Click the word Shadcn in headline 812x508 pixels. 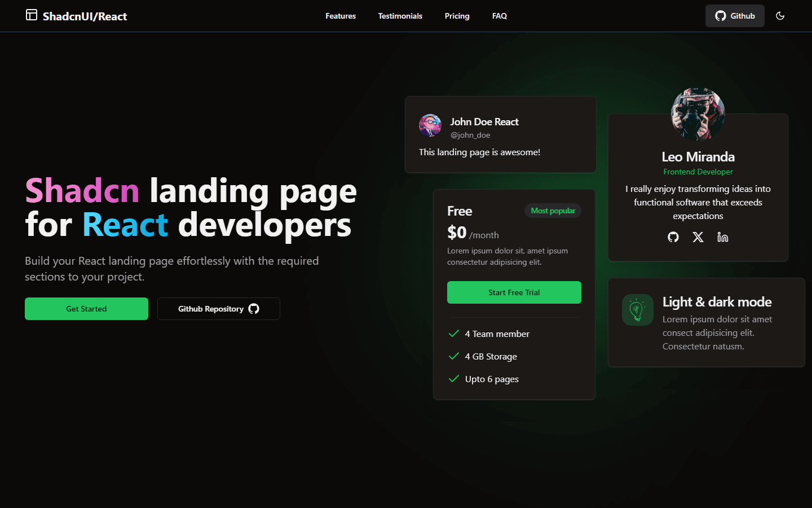click(x=82, y=191)
